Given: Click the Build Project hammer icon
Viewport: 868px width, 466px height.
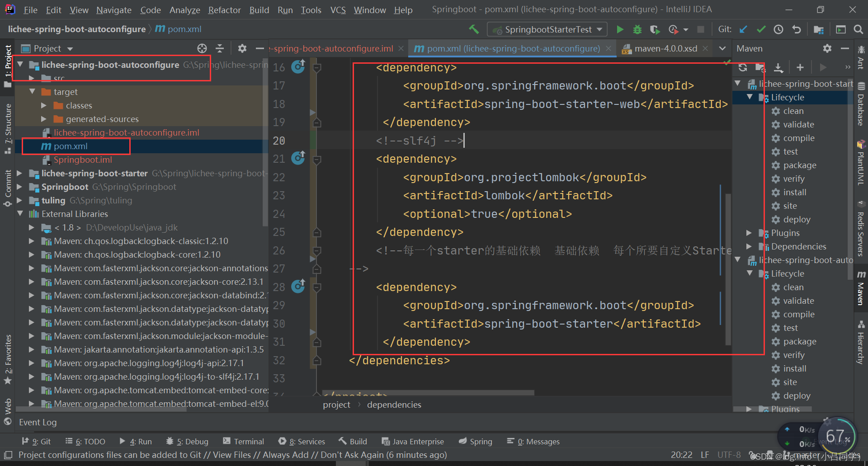Looking at the screenshot, I should point(474,29).
